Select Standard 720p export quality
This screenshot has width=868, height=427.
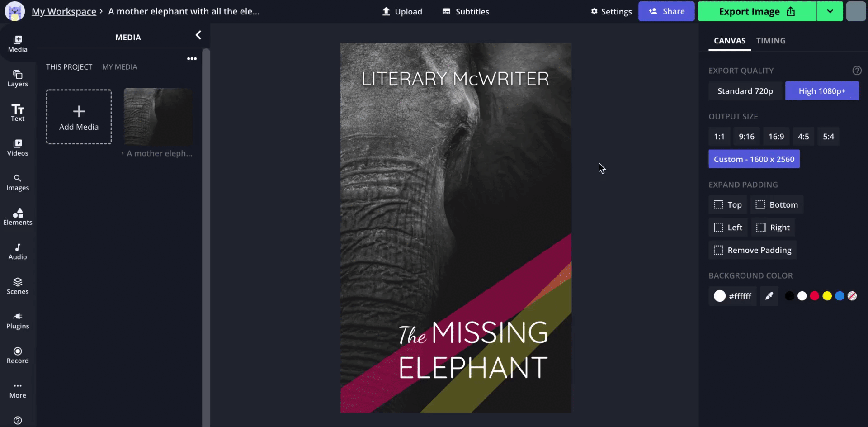click(x=745, y=91)
